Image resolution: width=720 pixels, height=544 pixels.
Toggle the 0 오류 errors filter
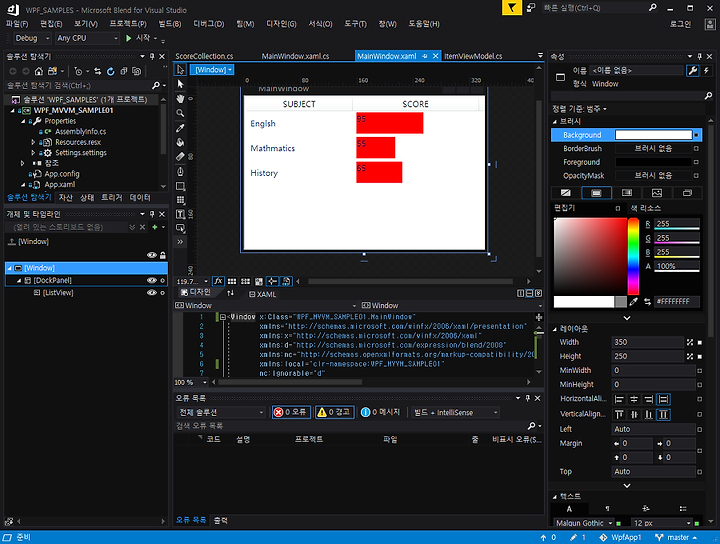291,412
